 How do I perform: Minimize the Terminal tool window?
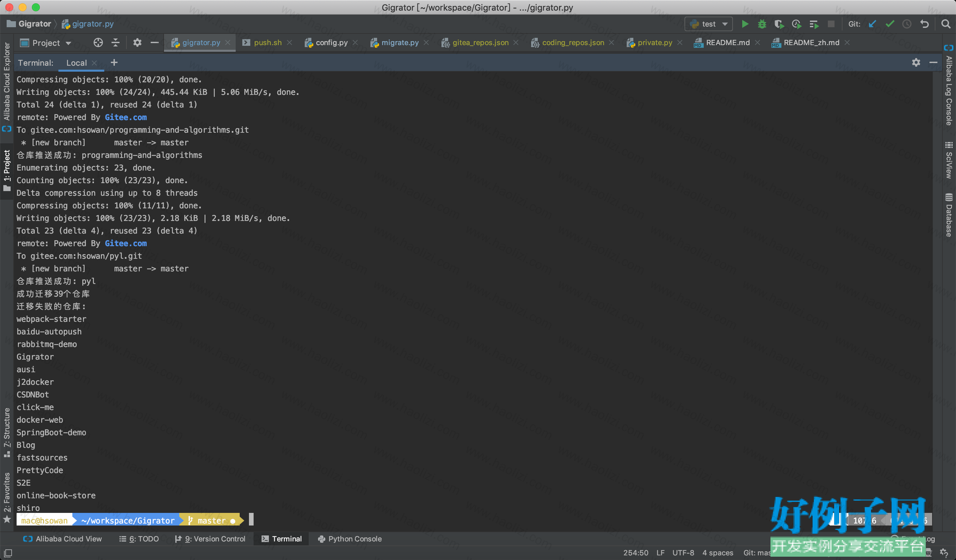click(933, 62)
